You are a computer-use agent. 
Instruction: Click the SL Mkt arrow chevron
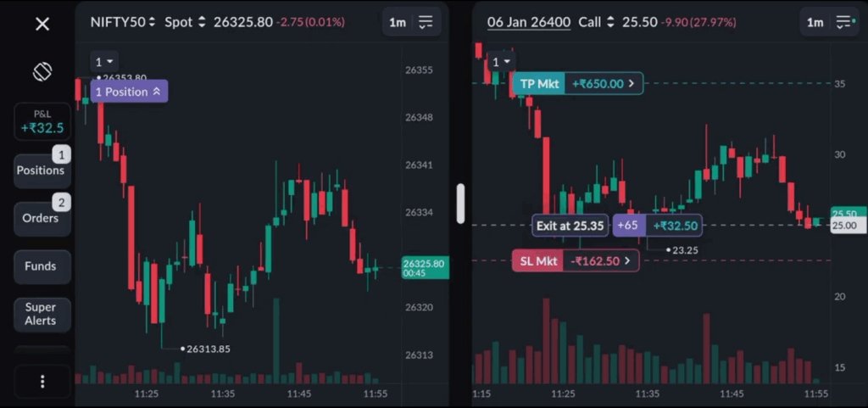click(628, 261)
